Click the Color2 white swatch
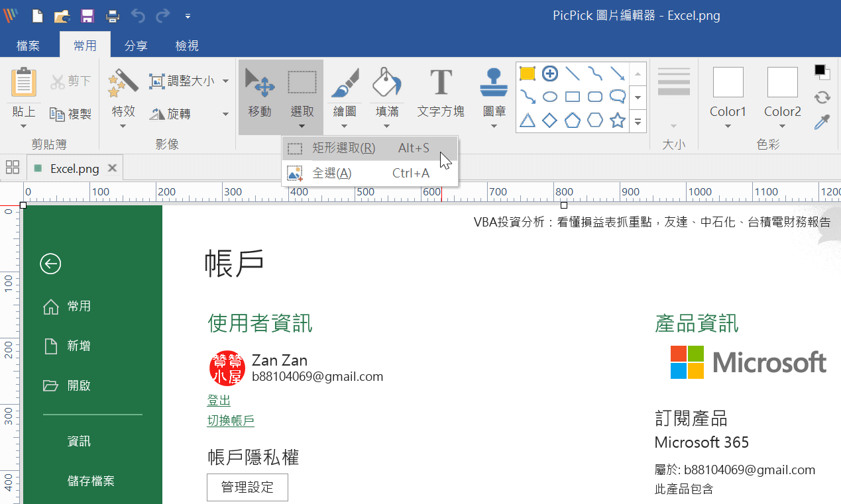 point(783,82)
